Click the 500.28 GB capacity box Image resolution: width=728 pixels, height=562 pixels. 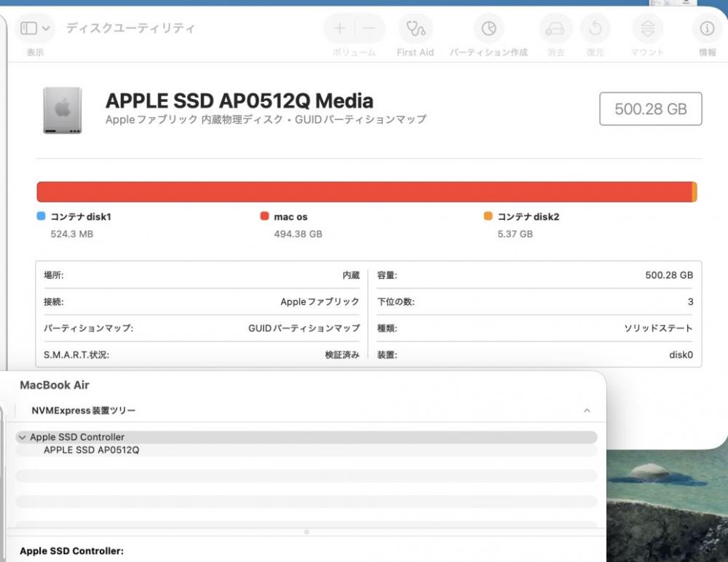[x=650, y=109]
